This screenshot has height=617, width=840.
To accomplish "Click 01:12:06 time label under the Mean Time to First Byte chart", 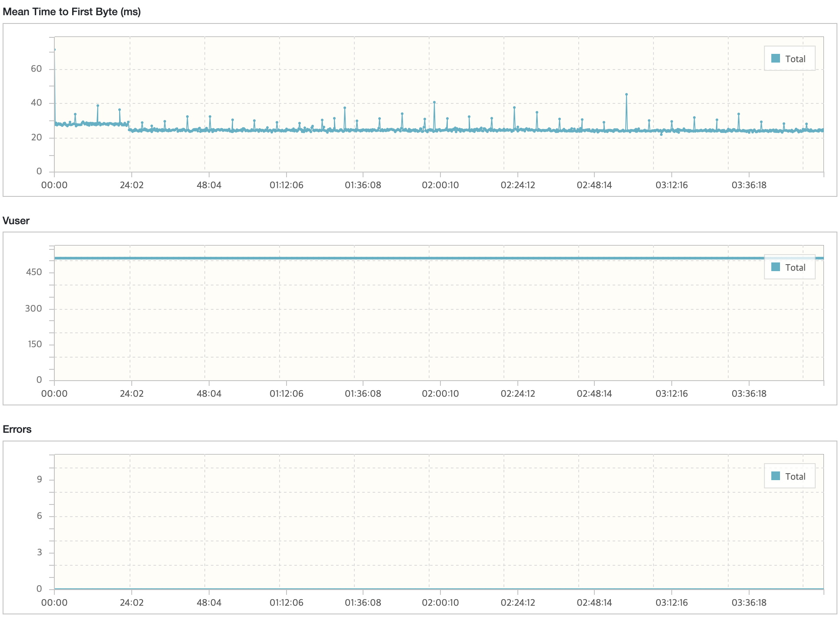I will (287, 185).
